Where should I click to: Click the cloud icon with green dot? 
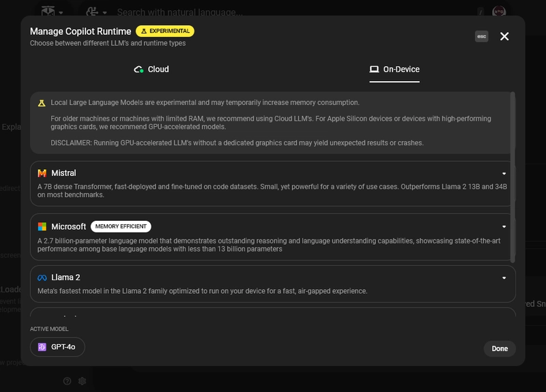pyautogui.click(x=139, y=70)
